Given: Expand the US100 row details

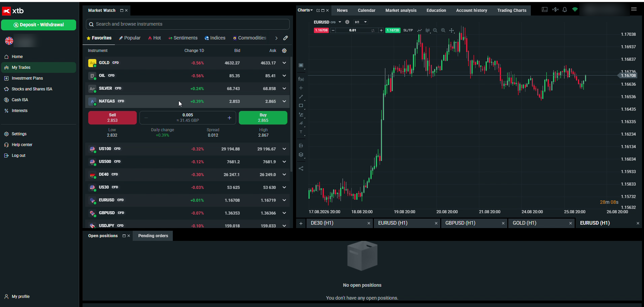Looking at the screenshot, I should coord(284,149).
